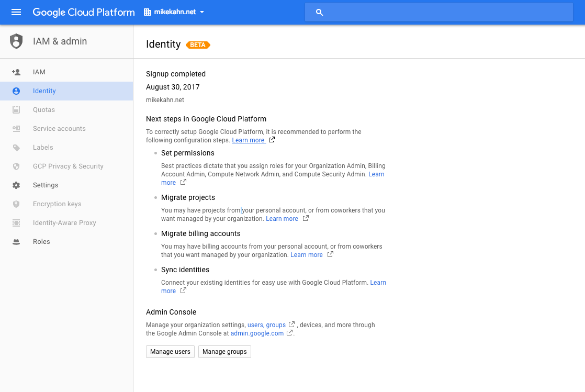Open the Roles menu item
585x392 pixels.
coord(41,242)
